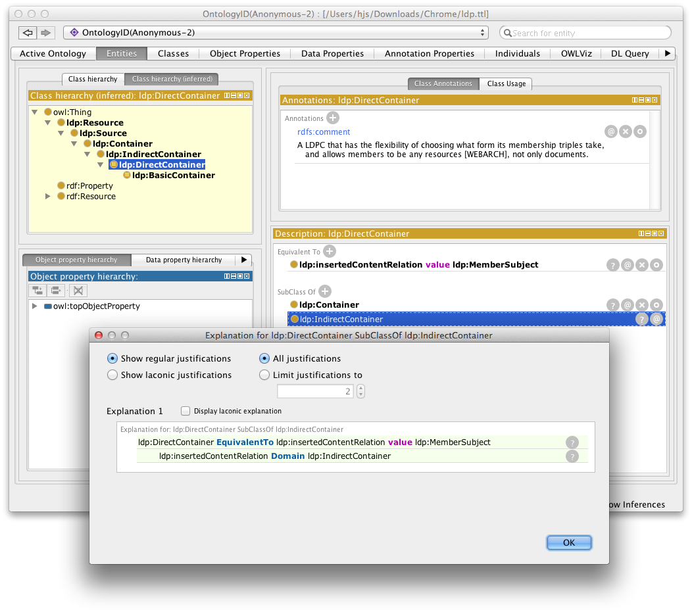Delete the rdfs:comment annotation with x icon
692x616 pixels.
point(626,132)
